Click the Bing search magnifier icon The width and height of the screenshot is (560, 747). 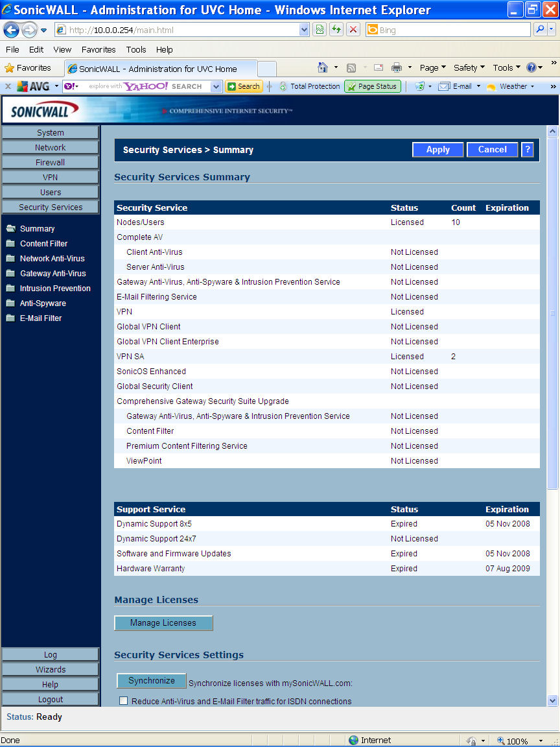click(540, 30)
